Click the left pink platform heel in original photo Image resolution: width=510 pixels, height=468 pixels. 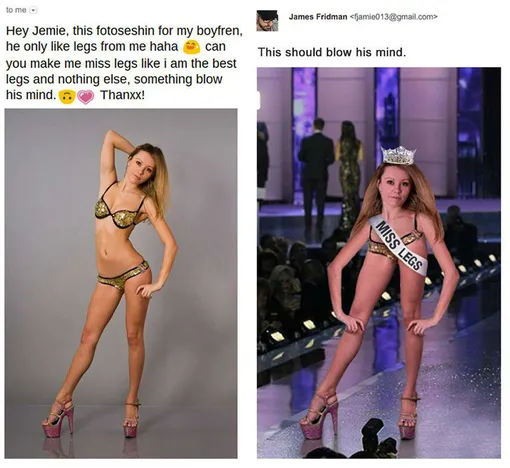point(59,419)
